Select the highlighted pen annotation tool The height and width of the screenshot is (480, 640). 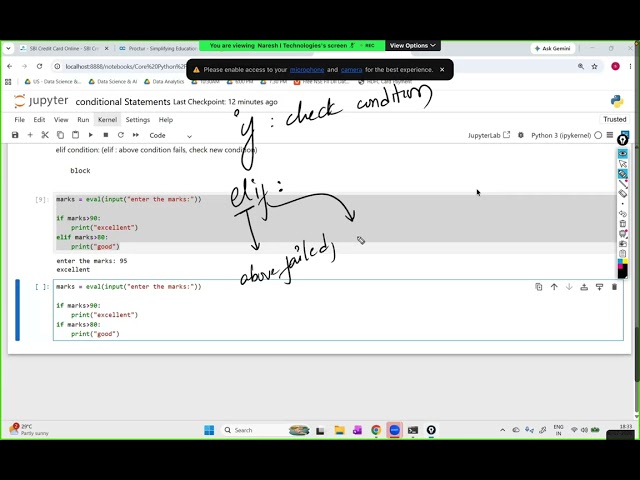[x=622, y=174]
